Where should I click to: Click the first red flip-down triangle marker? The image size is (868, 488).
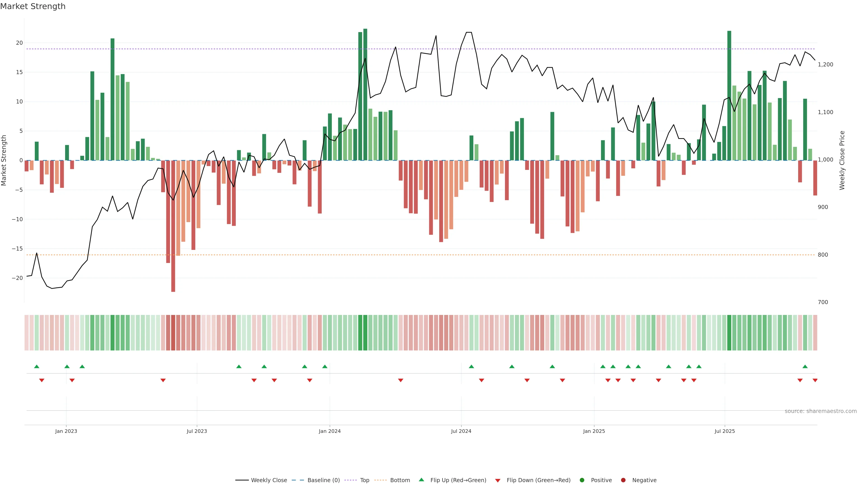42,380
